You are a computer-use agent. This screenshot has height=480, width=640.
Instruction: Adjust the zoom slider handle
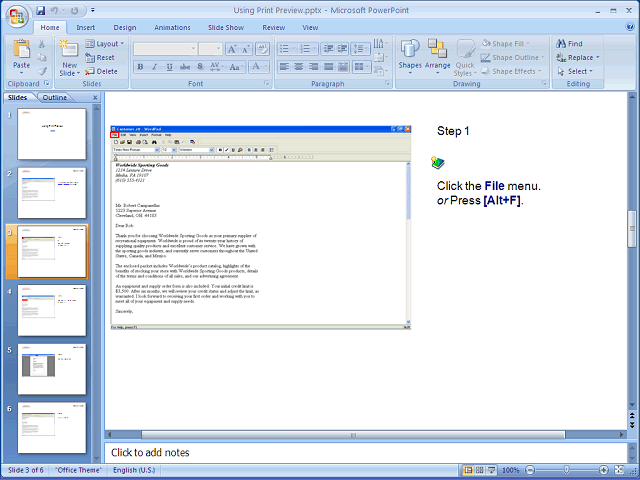coord(567,470)
